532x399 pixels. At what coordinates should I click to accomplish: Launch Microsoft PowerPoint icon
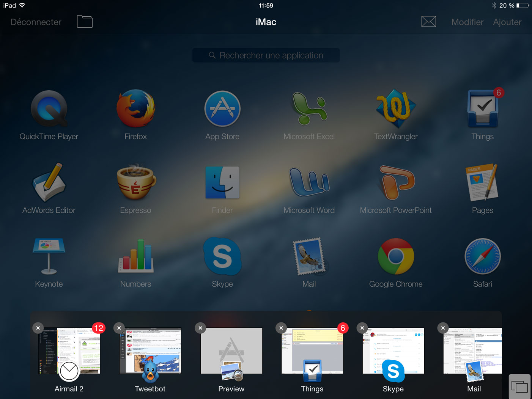(x=396, y=182)
